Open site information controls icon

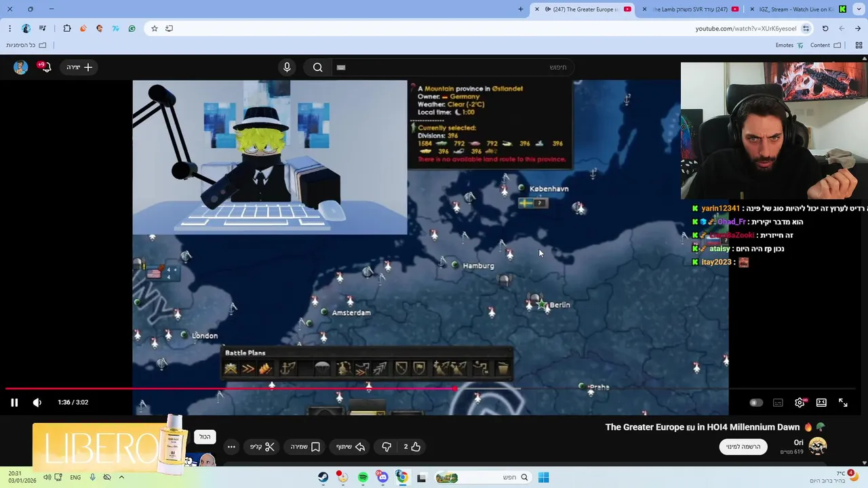806,28
